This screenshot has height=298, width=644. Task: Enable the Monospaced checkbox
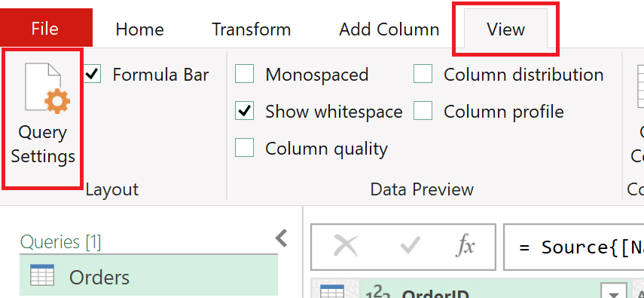pyautogui.click(x=244, y=75)
